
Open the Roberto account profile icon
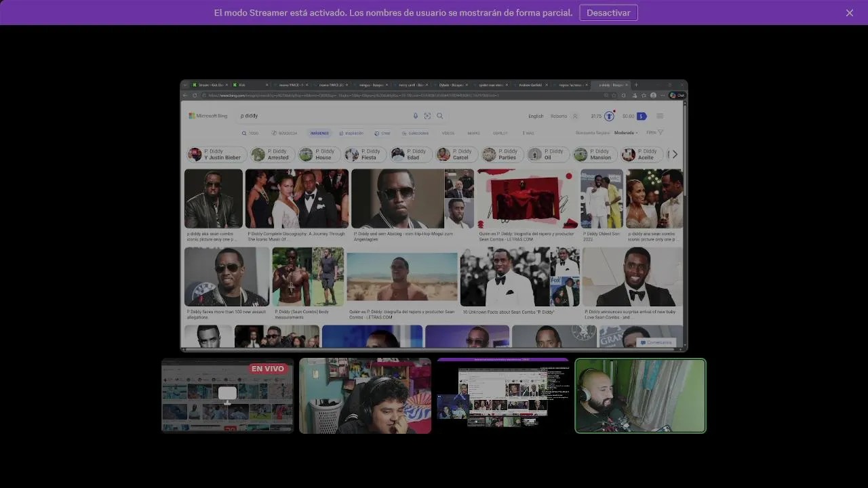coord(575,116)
